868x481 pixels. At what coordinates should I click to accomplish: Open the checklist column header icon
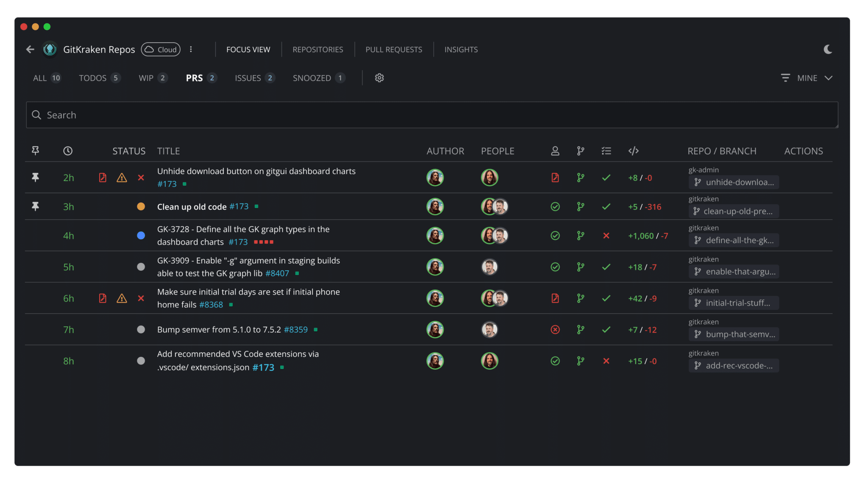(606, 150)
